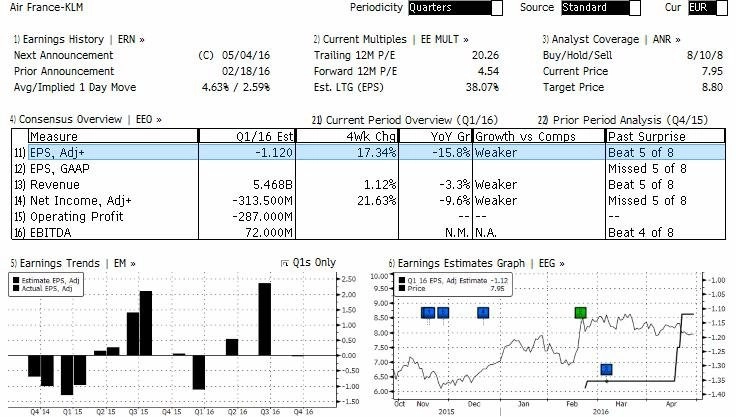Image resolution: width=736 pixels, height=417 pixels.
Task: Click the Q1 16 EPS Estimate legend swatch
Action: click(x=402, y=280)
